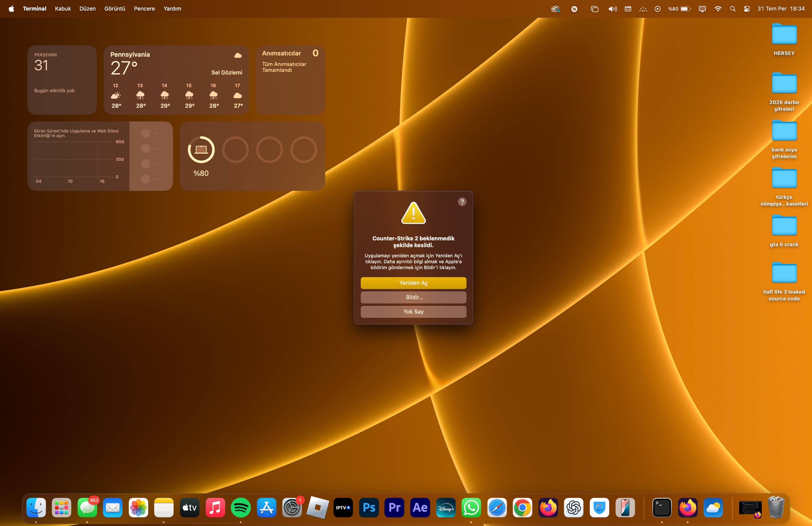
Task: Launch Apple TV from the Dock
Action: coord(189,507)
